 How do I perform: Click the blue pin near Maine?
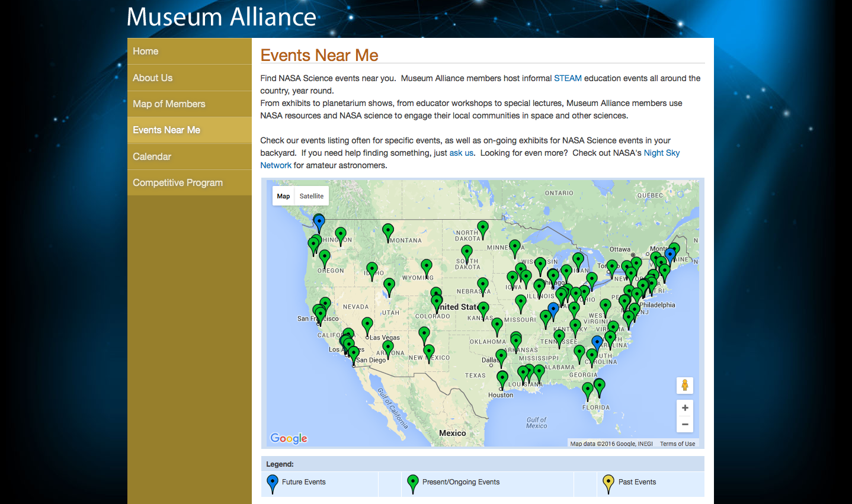[x=670, y=256]
